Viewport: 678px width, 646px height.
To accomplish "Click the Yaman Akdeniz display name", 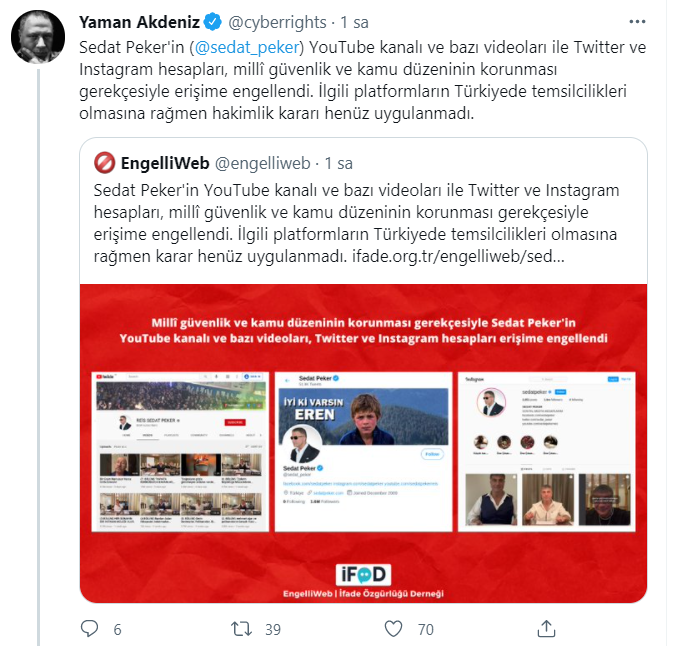I will coord(139,22).
